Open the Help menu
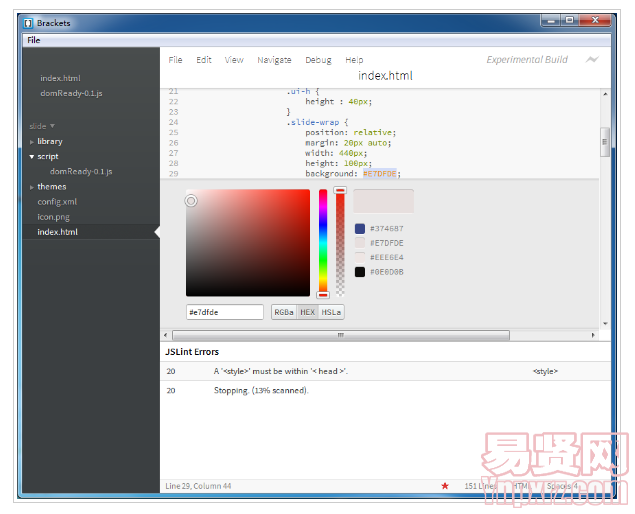The width and height of the screenshot is (635, 514). pyautogui.click(x=354, y=60)
